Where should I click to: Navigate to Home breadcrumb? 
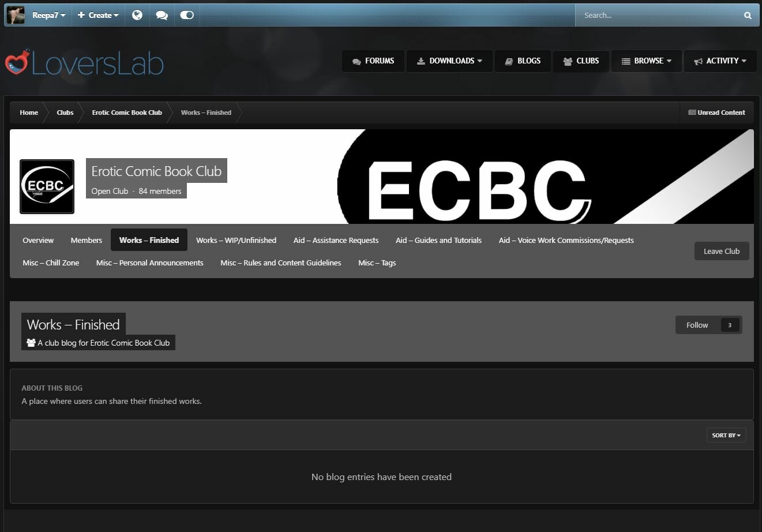(x=29, y=113)
